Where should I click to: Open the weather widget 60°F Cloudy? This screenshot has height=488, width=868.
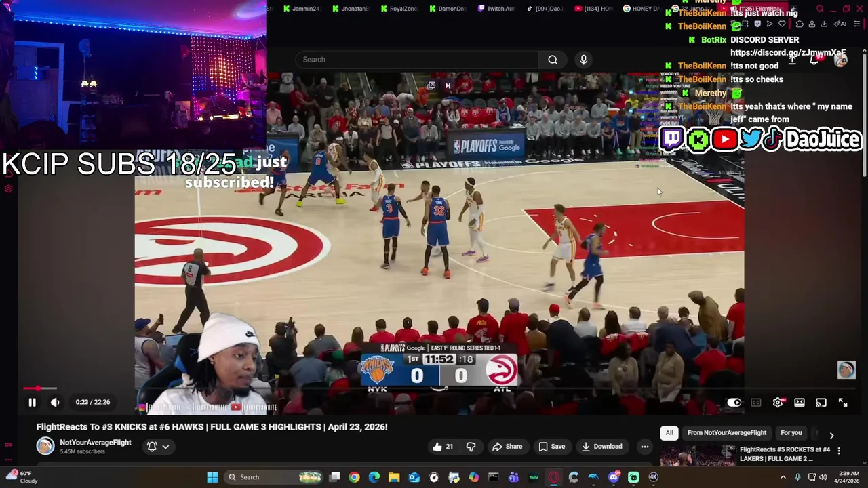pyautogui.click(x=23, y=477)
